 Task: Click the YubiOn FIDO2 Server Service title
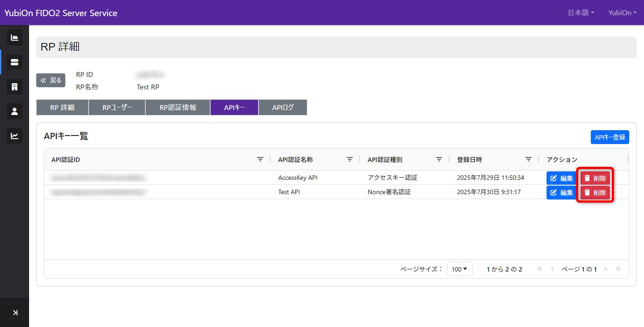(x=61, y=13)
